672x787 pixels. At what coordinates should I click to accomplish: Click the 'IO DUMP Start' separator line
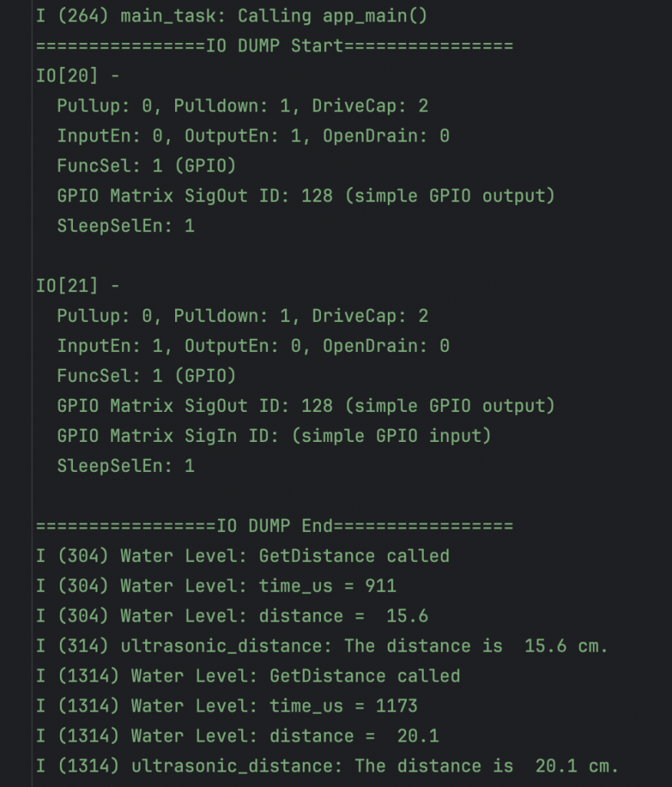[274, 45]
